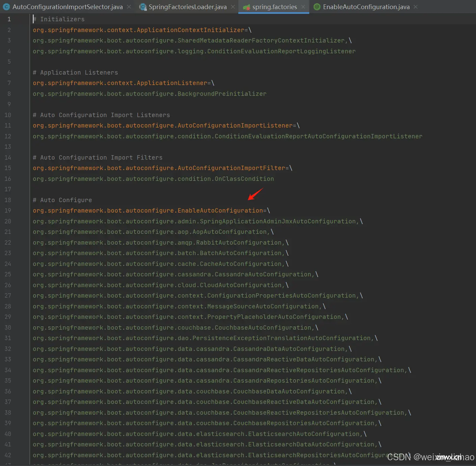This screenshot has height=466, width=476.
Task: Close the AutoConfigurationImportSelector.java tab
Action: 129,7
